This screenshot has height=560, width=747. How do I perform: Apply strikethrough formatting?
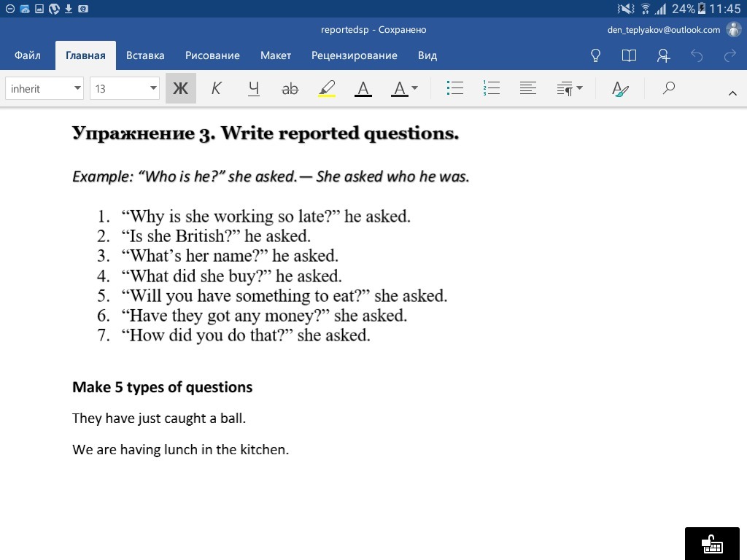click(290, 89)
